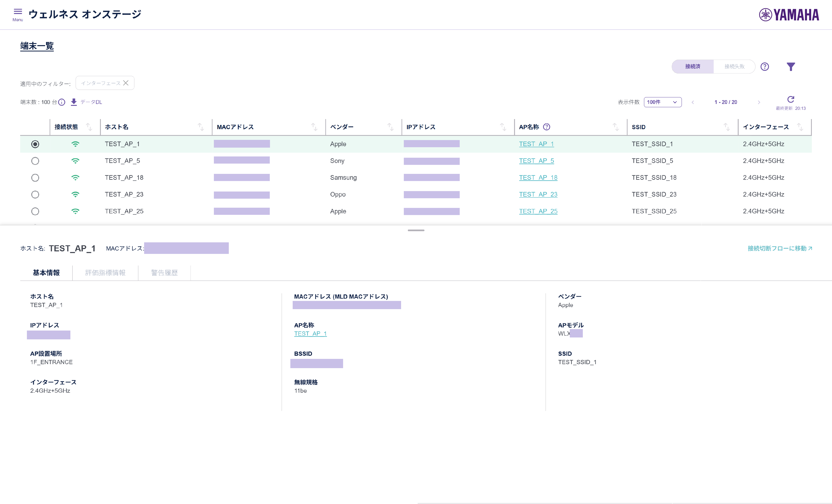
Task: Switch toggle to 接続済
Action: coord(692,67)
